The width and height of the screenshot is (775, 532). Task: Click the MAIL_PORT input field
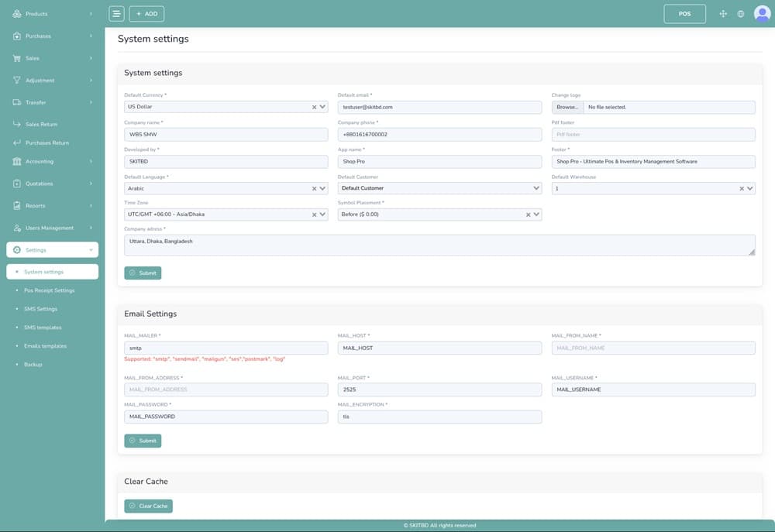point(439,390)
